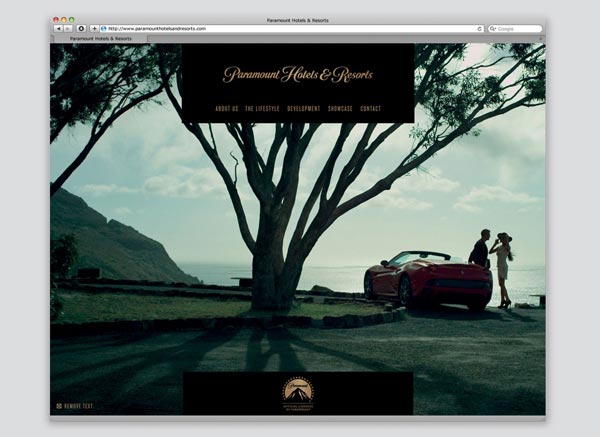Viewport: 600px width, 437px height.
Task: Click the reload icon in address bar
Action: pyautogui.click(x=480, y=29)
